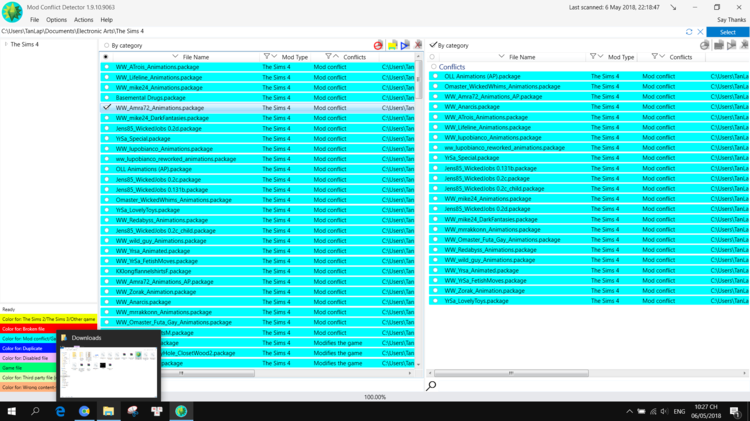Toggle select-all in left list header

click(x=106, y=57)
